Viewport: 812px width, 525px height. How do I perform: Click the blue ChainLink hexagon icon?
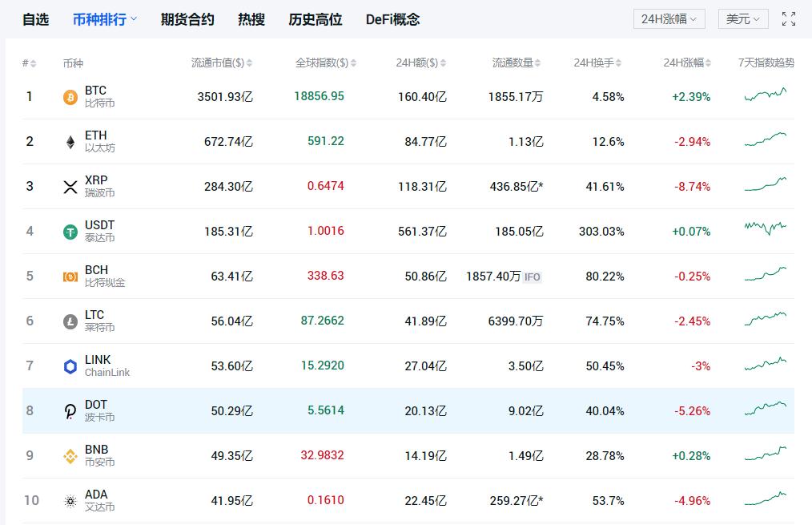point(70,366)
